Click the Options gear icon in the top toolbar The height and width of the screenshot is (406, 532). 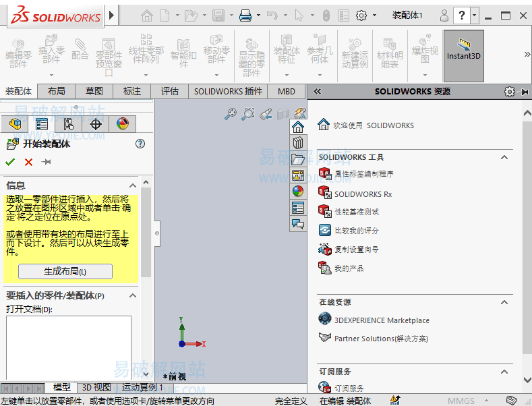tap(361, 16)
